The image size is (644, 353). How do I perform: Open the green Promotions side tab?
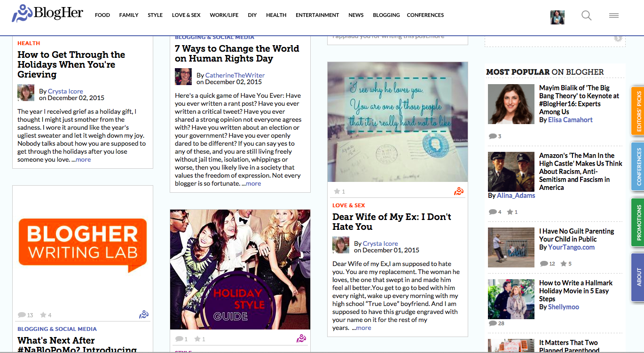(x=638, y=222)
